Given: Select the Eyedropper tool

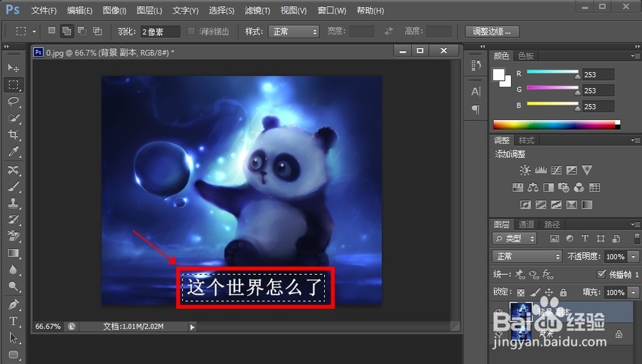Looking at the screenshot, I should (x=13, y=152).
